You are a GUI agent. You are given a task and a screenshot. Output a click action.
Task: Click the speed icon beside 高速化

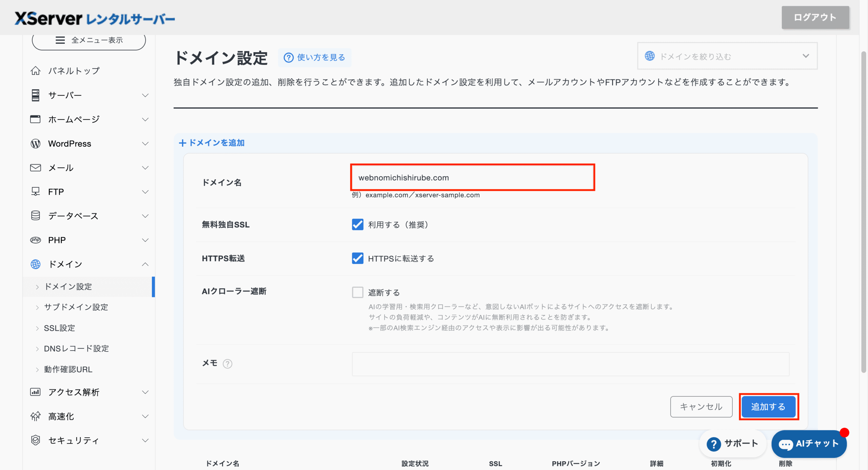[36, 416]
